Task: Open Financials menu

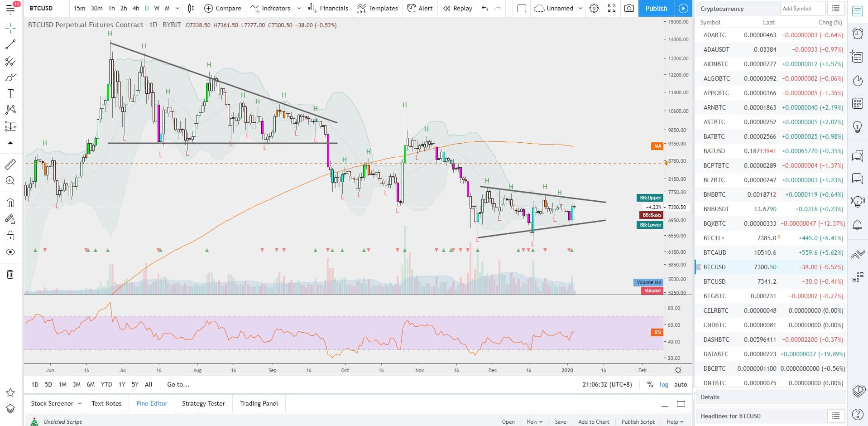Action: coord(328,8)
